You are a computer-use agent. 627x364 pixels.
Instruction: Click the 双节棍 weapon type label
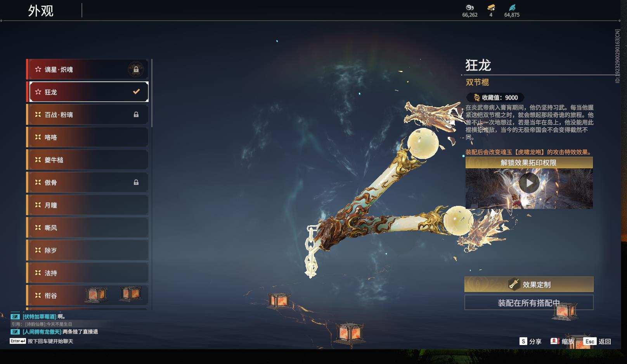coord(477,82)
